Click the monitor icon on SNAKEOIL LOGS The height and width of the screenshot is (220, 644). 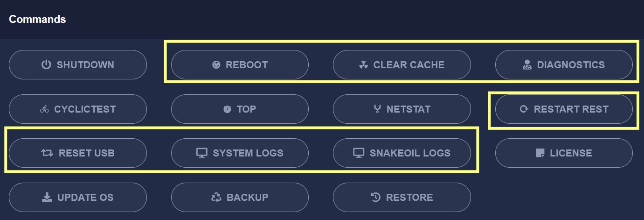coord(358,153)
